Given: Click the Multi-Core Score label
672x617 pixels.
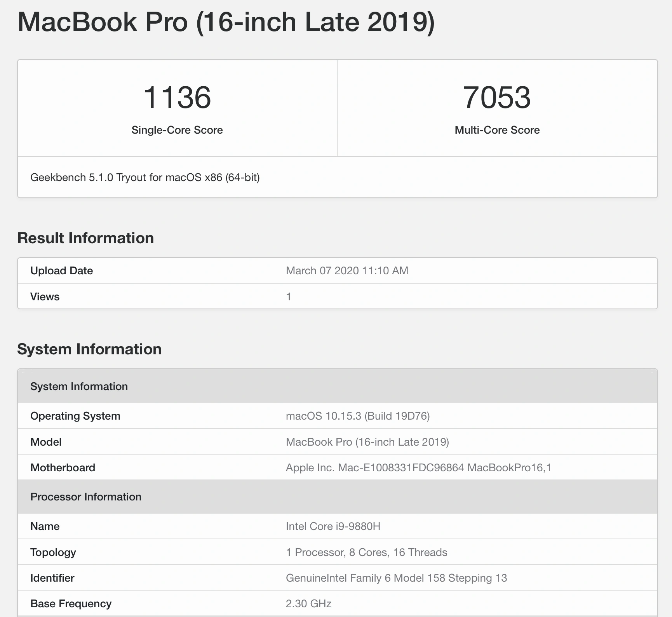Looking at the screenshot, I should [497, 130].
